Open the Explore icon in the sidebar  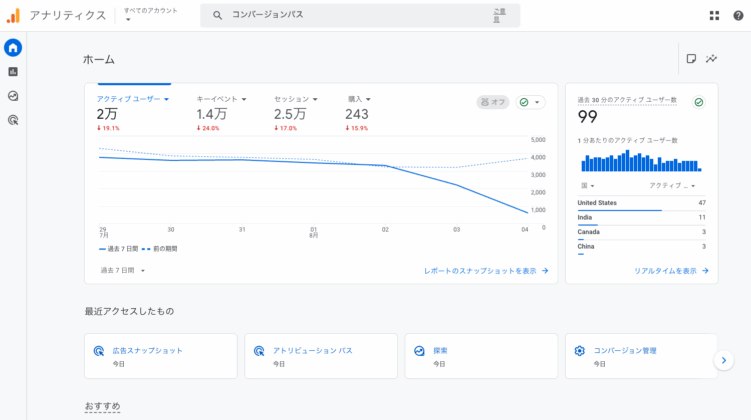13,96
